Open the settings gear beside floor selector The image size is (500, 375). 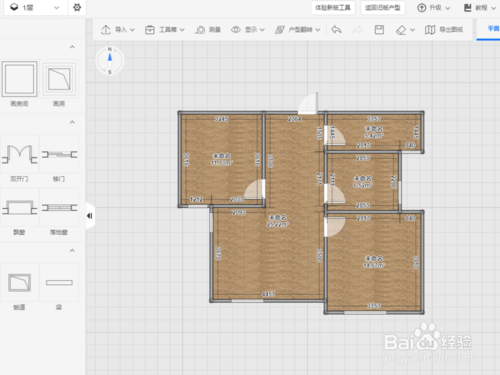77,7
